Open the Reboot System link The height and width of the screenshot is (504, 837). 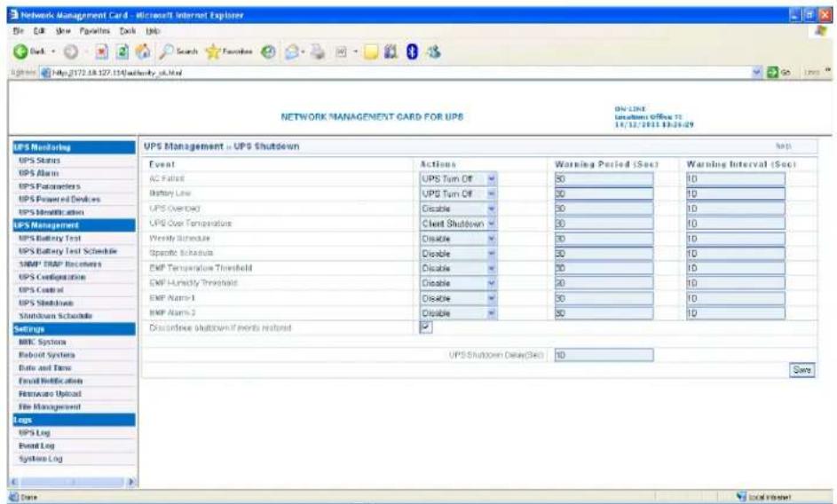coord(47,355)
